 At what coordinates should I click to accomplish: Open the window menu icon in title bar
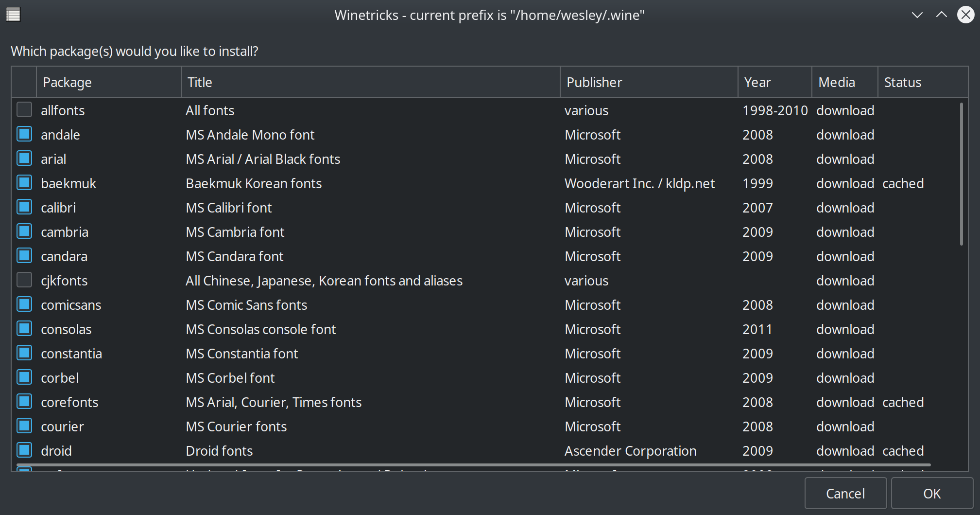pyautogui.click(x=13, y=15)
